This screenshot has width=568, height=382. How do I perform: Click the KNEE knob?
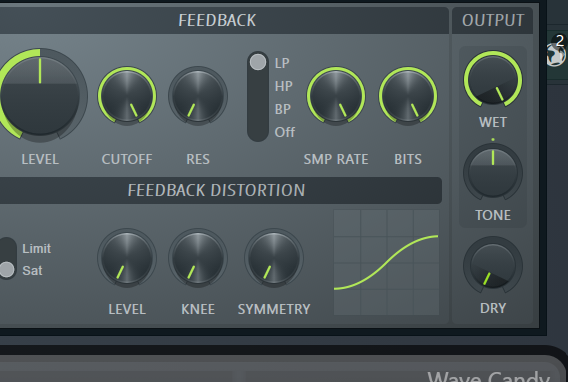(x=198, y=258)
